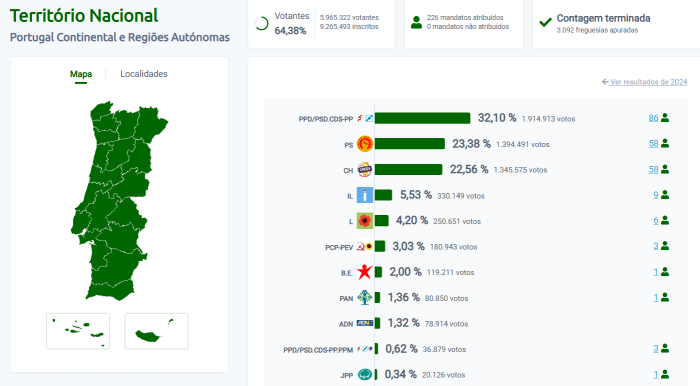Open the 86 mandates link for PPD/PSD.CDS-PP
The image size is (700, 386).
[653, 118]
